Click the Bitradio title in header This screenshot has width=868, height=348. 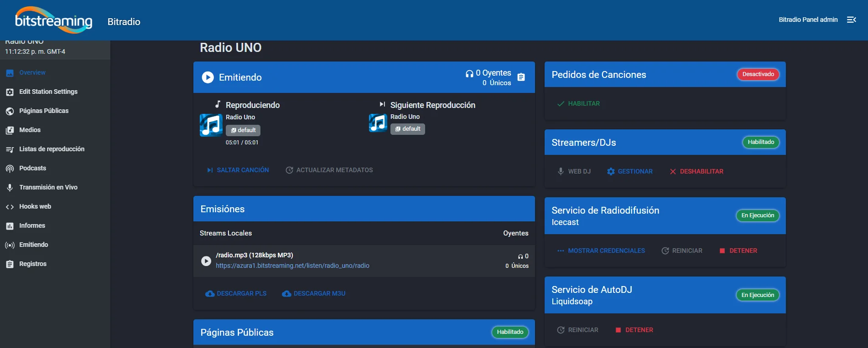click(124, 22)
